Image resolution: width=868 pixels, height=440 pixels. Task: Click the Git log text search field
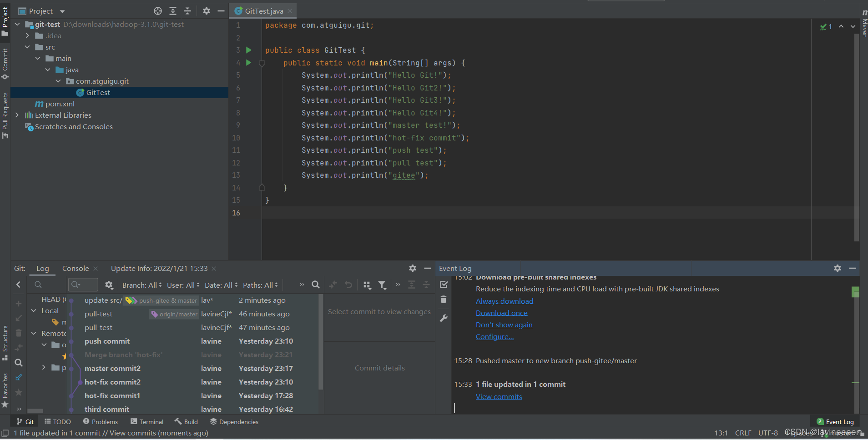[83, 285]
